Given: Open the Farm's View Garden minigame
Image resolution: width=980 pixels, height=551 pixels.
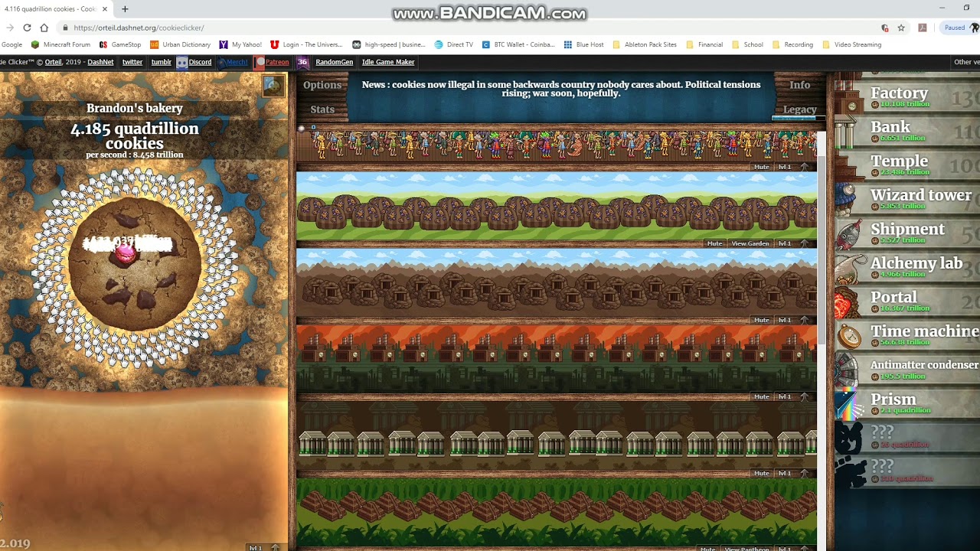Looking at the screenshot, I should click(x=750, y=243).
